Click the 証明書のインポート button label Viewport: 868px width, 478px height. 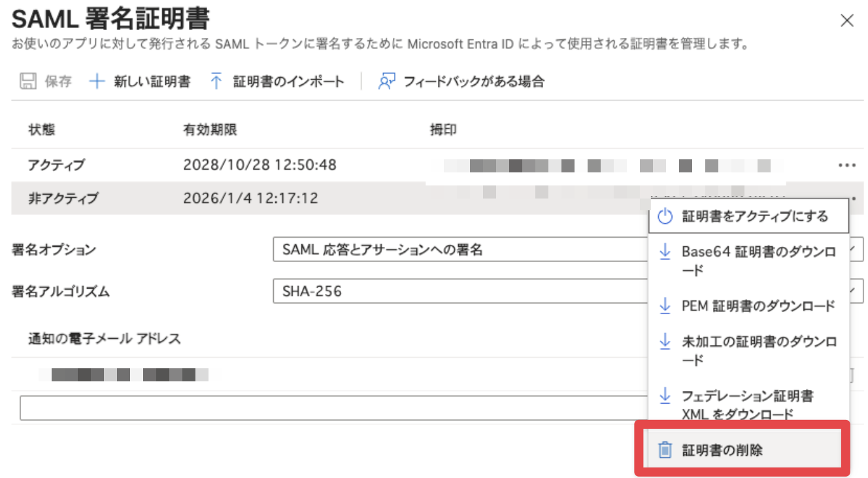288,82
